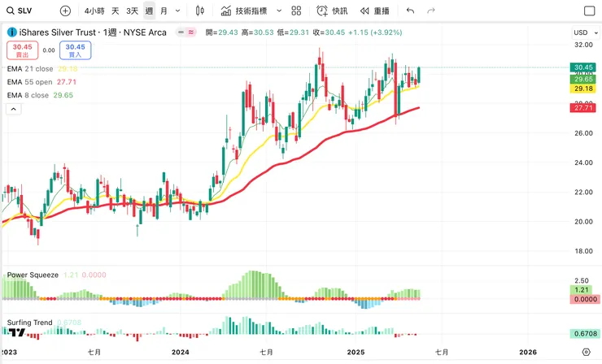Screen dimensions: 602x364
Task: Click the yellow 29.18 EMA price label
Action: (x=582, y=89)
